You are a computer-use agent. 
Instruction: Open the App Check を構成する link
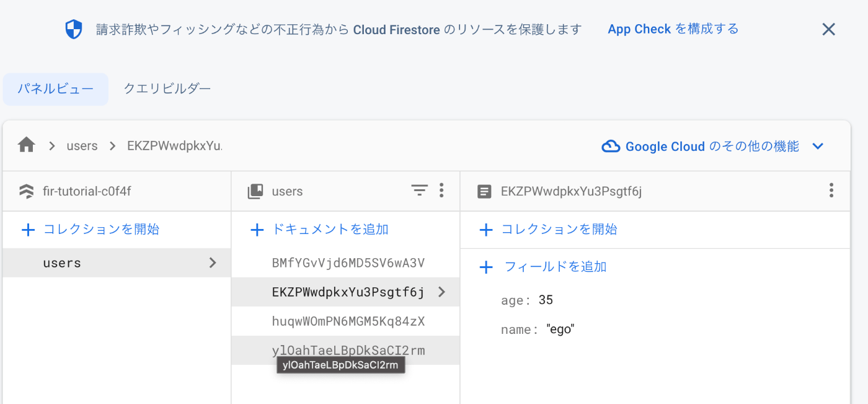[x=673, y=29]
